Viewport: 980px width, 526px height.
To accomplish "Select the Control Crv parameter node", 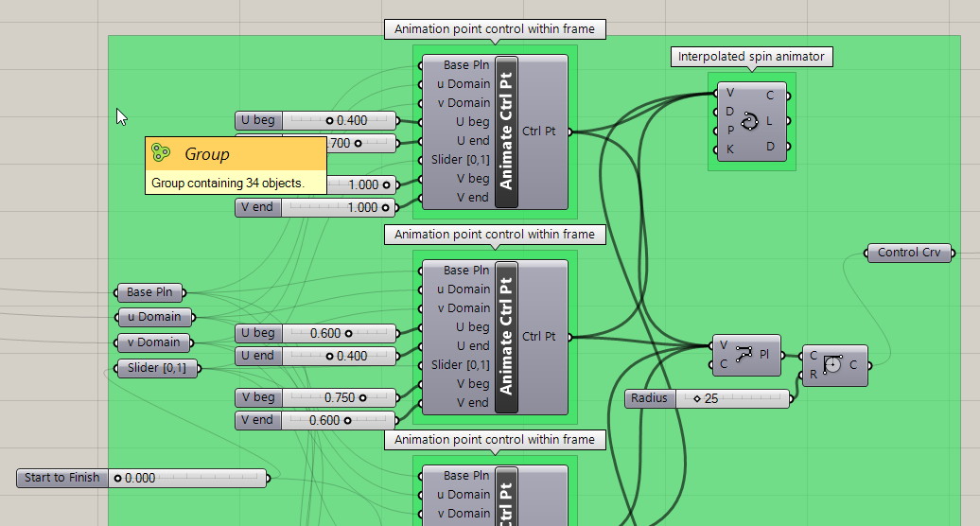I will (x=909, y=253).
